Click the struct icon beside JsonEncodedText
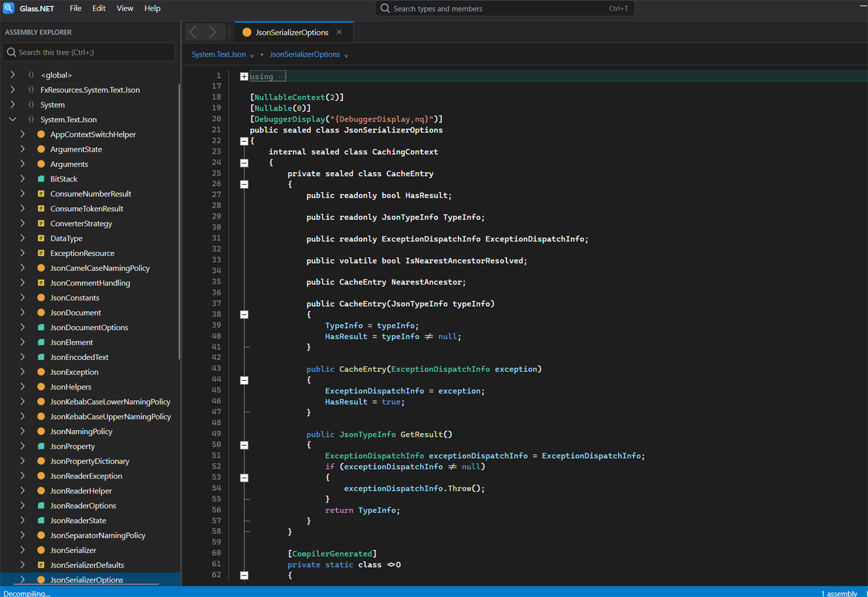The width and height of the screenshot is (868, 597). coord(41,357)
